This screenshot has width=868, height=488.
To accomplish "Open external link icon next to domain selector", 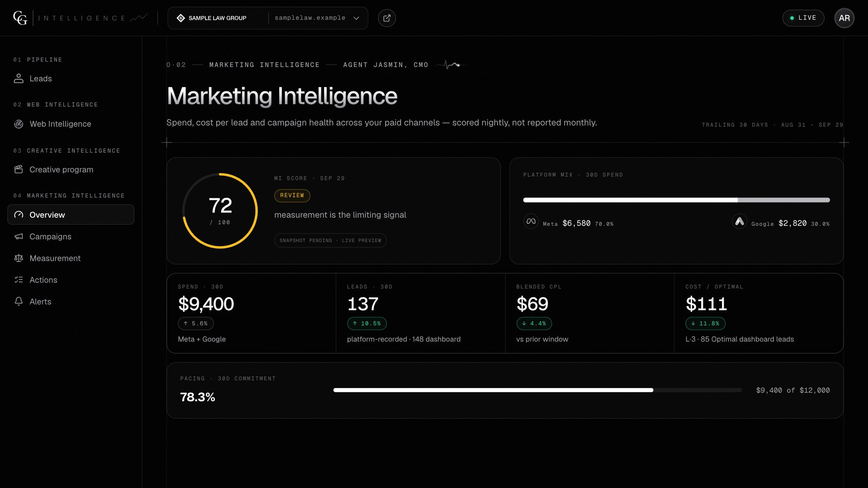I will 387,18.
